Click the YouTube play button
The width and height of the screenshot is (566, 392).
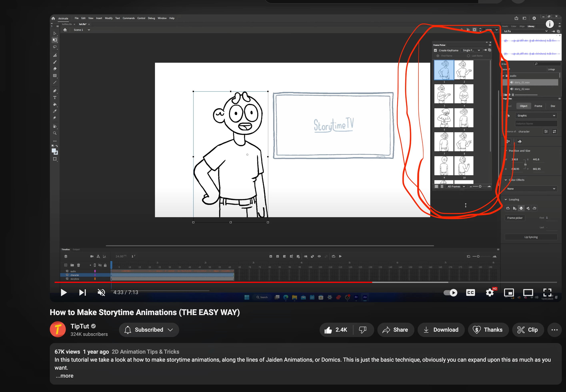tap(64, 293)
